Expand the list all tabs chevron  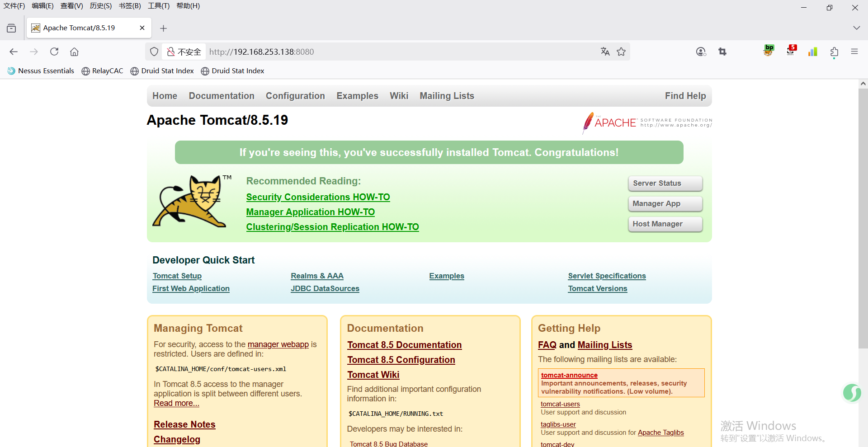pyautogui.click(x=856, y=28)
